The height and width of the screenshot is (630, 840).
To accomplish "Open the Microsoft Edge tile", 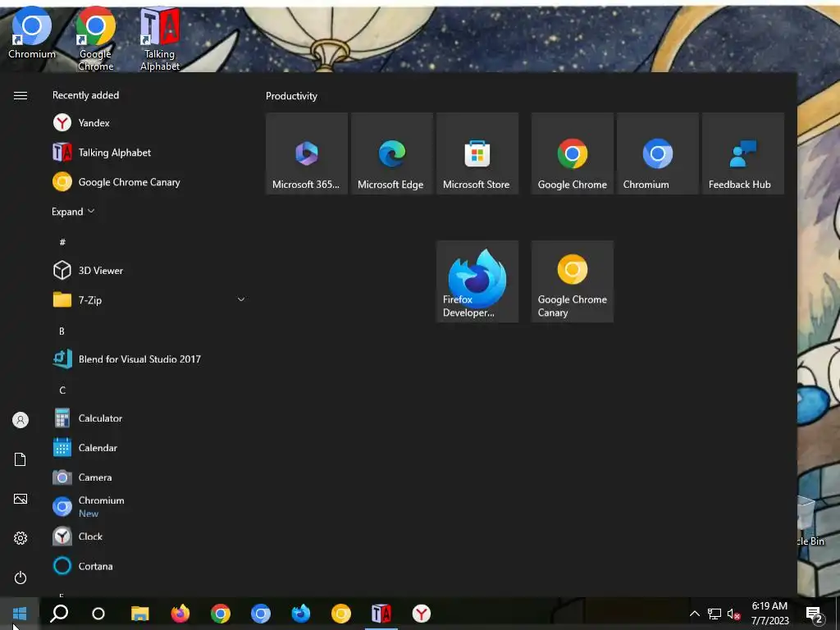I will click(391, 153).
